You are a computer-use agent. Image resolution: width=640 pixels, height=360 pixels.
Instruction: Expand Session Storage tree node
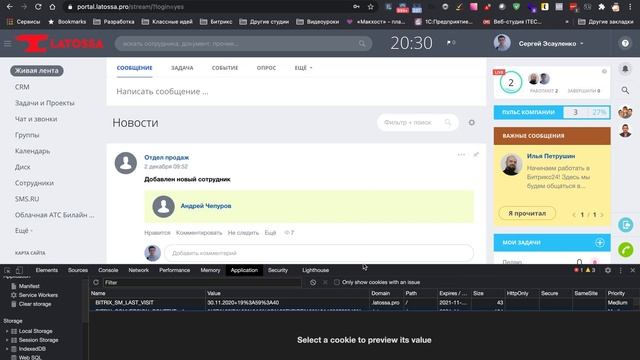point(7,340)
